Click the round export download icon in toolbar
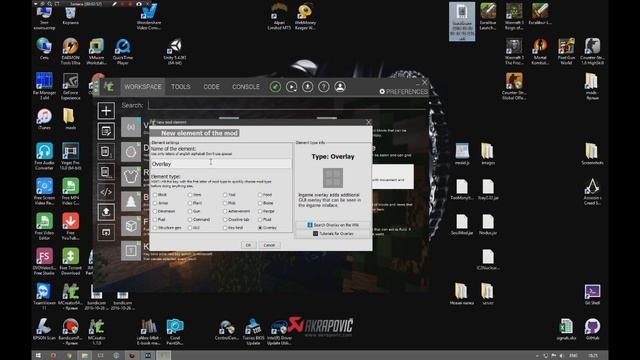The width and height of the screenshot is (640, 360). pos(307,87)
